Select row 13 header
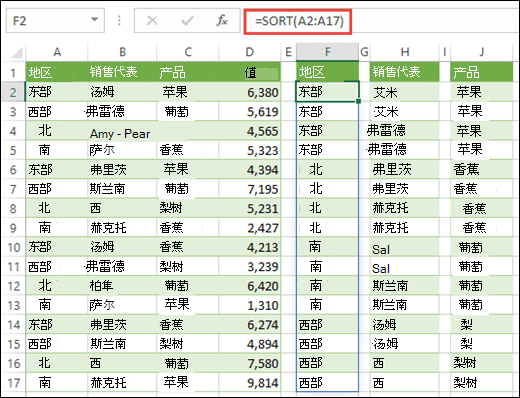The image size is (520, 398). pos(13,305)
